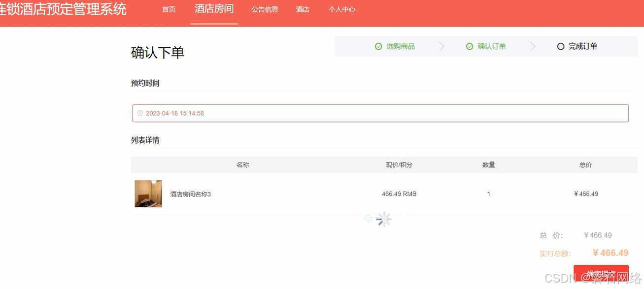Click the 实付总额 amount ¥466.49
The width and height of the screenshot is (644, 289).
[x=610, y=253]
